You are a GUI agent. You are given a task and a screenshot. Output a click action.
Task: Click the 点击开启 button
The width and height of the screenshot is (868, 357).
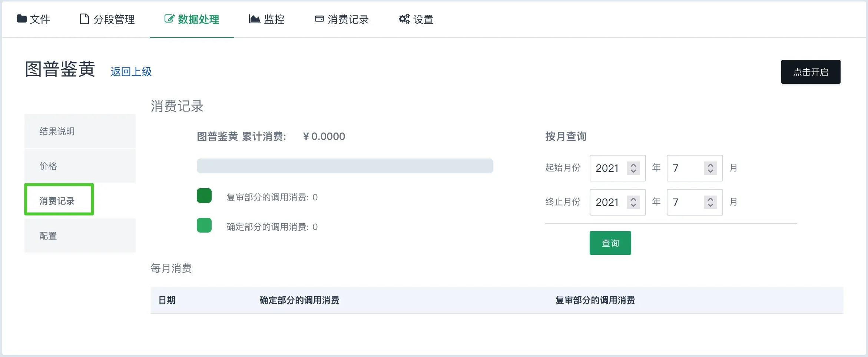point(810,72)
